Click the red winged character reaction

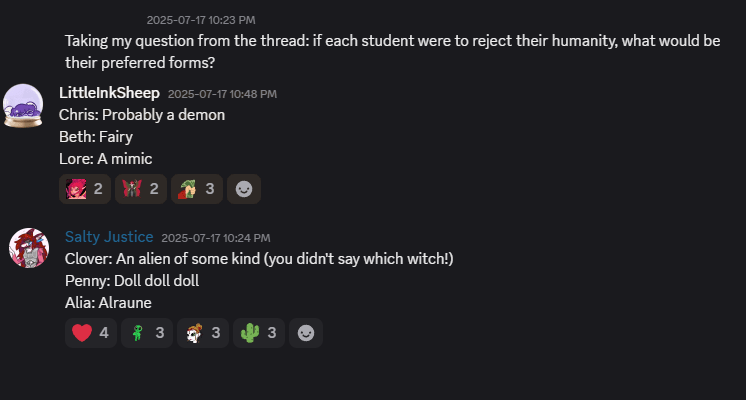(141, 187)
